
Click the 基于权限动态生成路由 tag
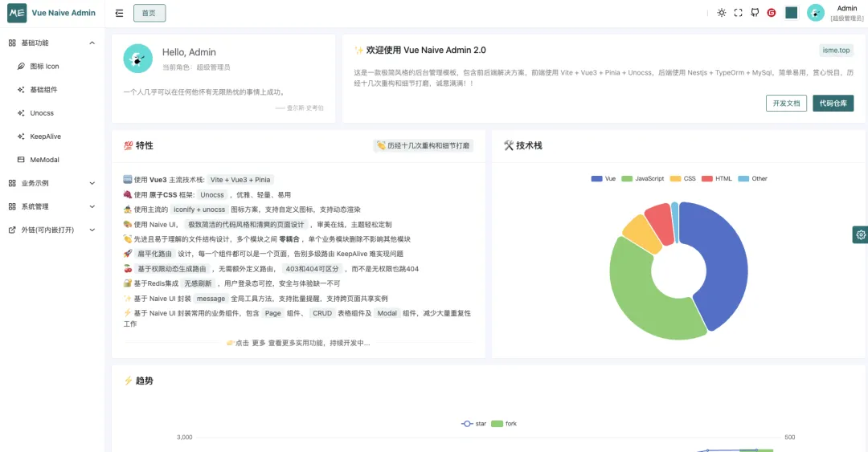[x=172, y=269]
